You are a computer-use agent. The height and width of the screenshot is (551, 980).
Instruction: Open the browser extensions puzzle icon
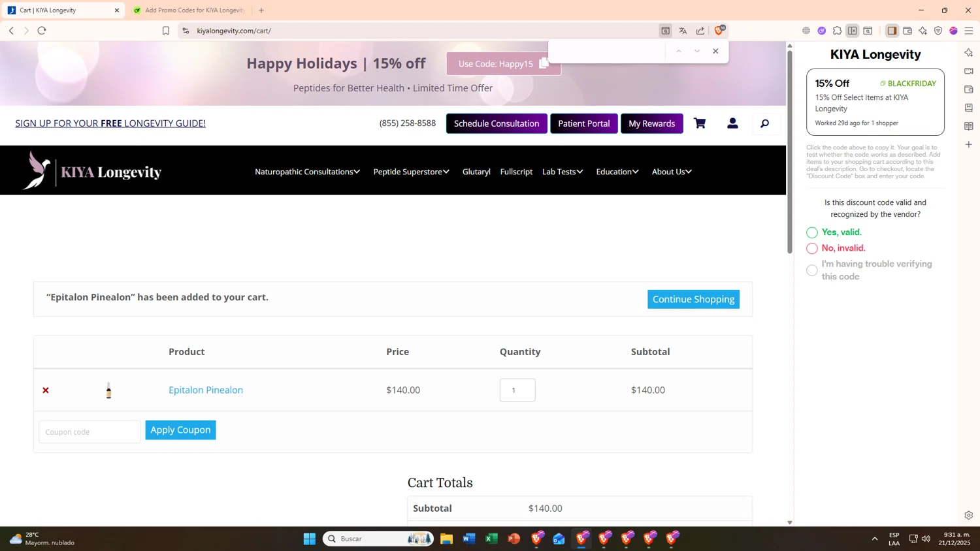coord(837,31)
